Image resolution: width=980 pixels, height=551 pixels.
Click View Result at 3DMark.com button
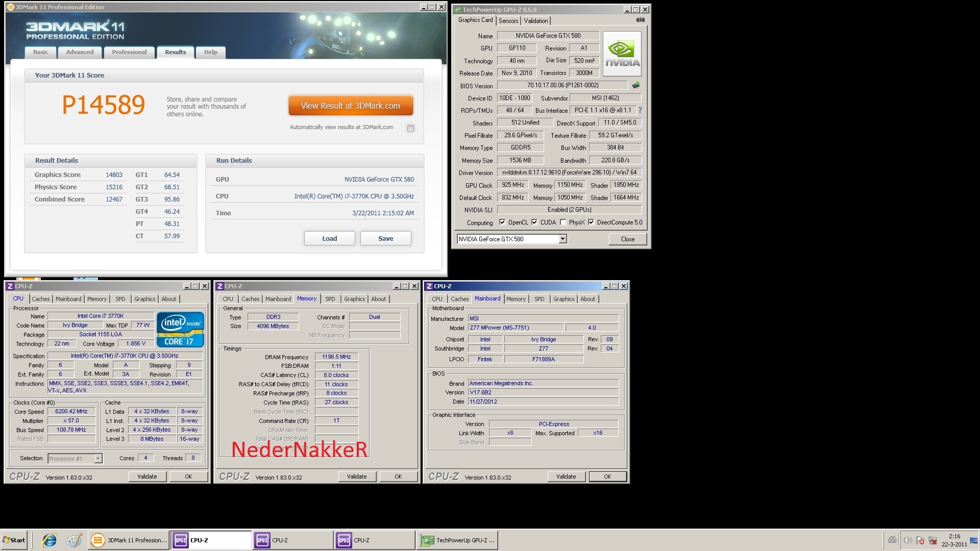click(x=350, y=106)
